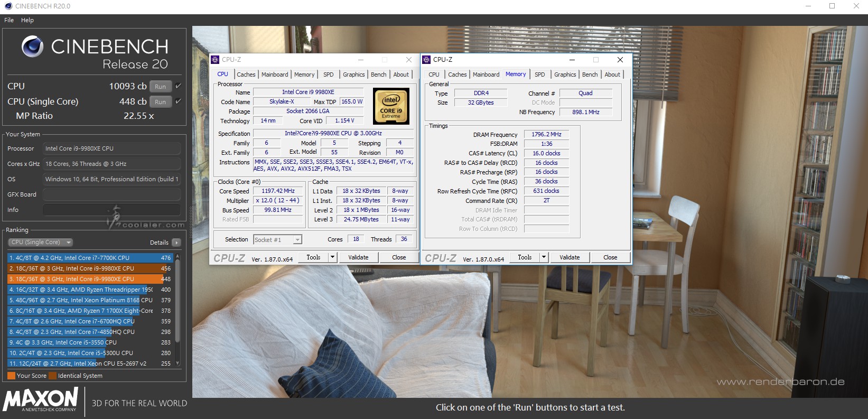
Task: Switch to CPU tab in right CPU-Z
Action: tap(434, 75)
